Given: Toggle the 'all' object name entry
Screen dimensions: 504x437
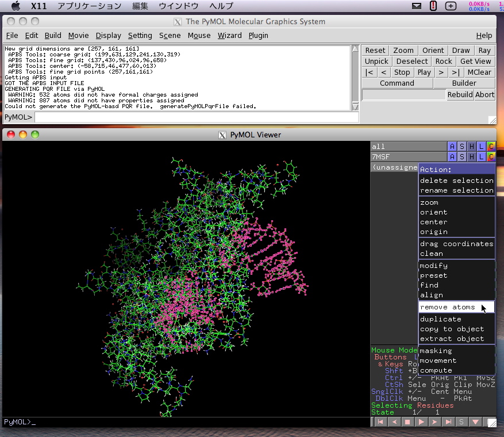Looking at the screenshot, I should 409,147.
